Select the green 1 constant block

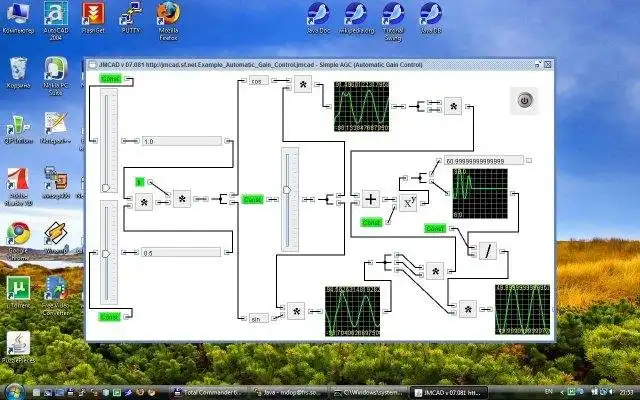coord(140,182)
